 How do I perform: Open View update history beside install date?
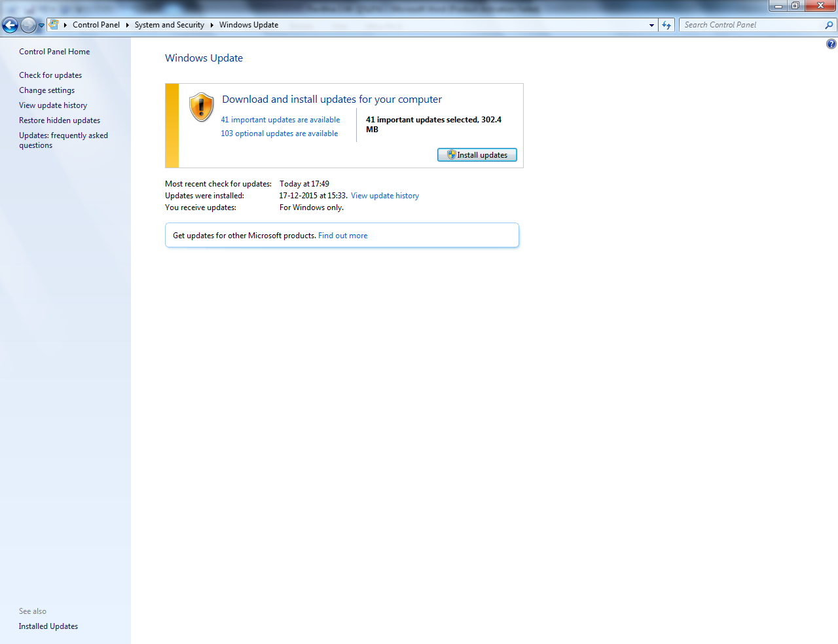click(x=385, y=196)
